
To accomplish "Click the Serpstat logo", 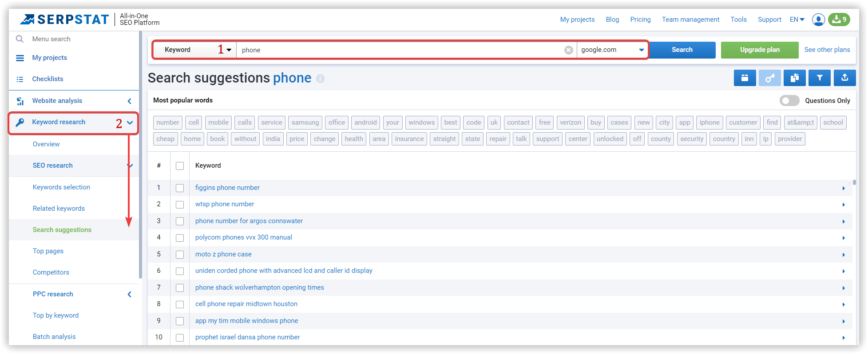I will (x=65, y=20).
